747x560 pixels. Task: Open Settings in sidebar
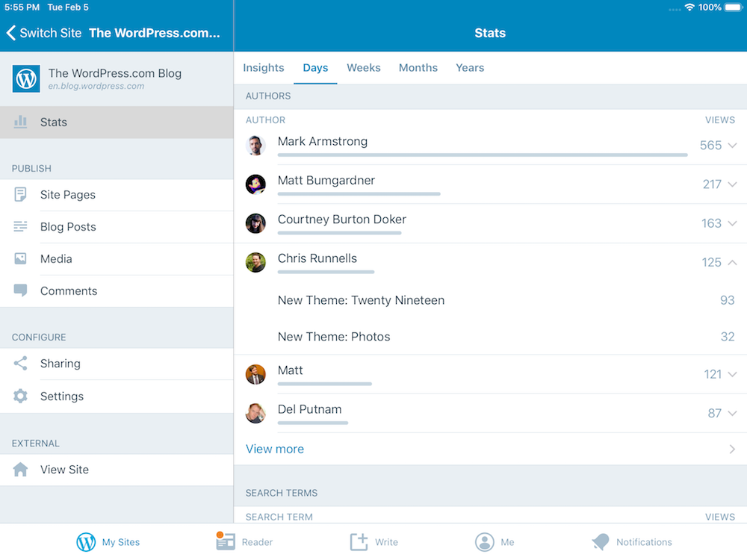coord(117,396)
